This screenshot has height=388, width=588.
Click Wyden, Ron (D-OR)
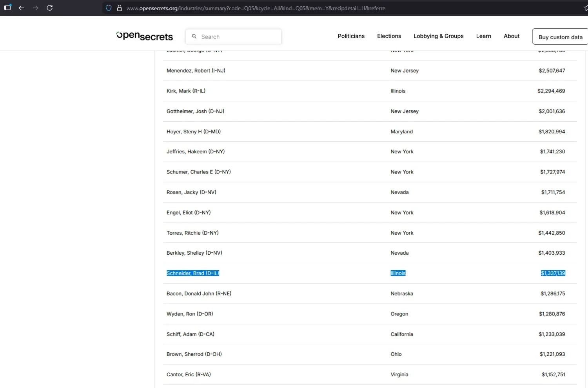tap(190, 314)
